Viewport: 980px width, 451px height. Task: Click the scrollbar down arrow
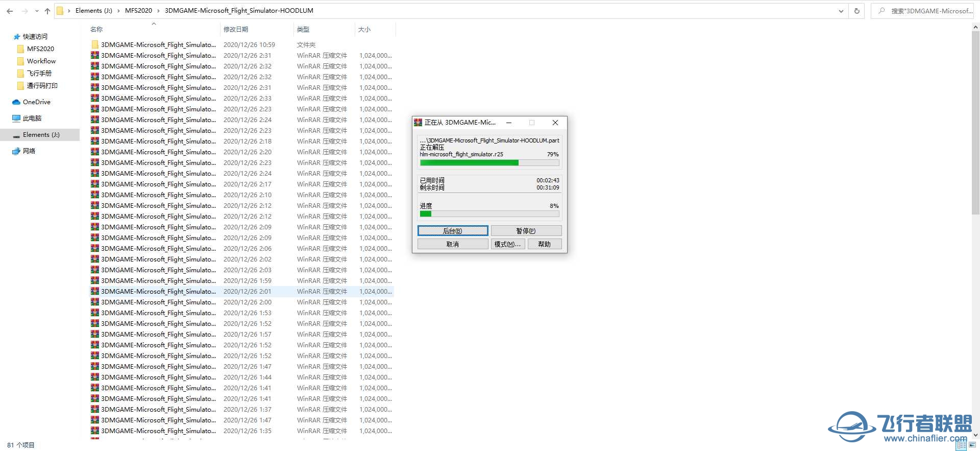click(975, 435)
